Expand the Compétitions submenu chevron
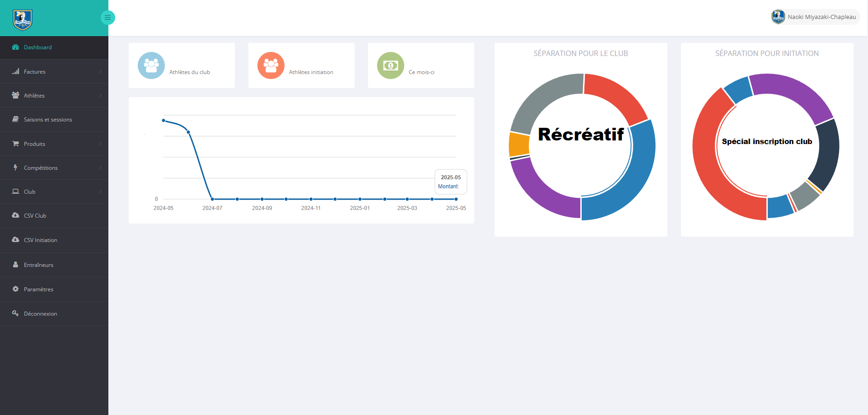 pyautogui.click(x=100, y=168)
